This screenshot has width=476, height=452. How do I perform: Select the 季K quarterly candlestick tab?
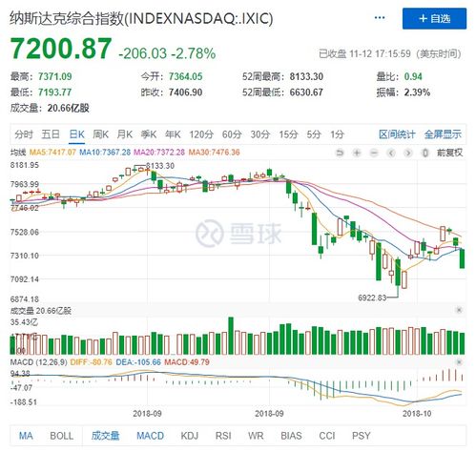click(x=149, y=134)
